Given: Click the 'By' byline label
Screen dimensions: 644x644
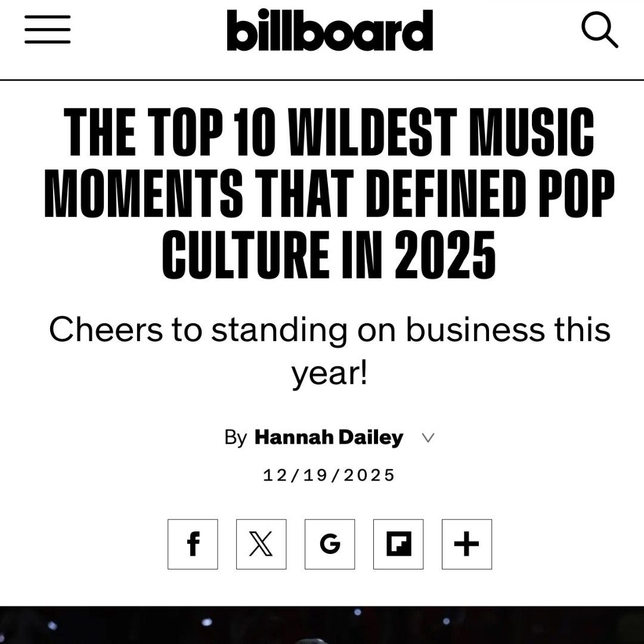Looking at the screenshot, I should click(x=236, y=438).
